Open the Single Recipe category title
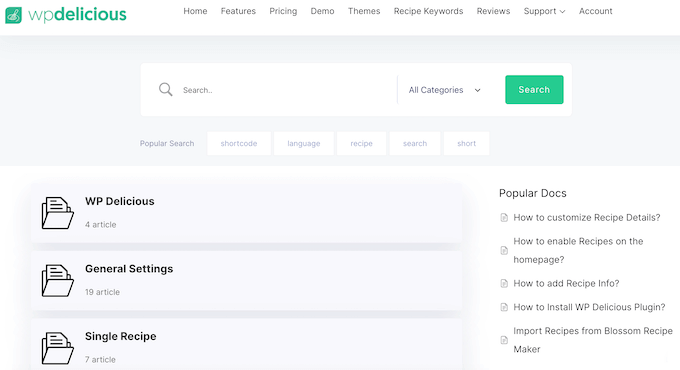 pyautogui.click(x=121, y=337)
